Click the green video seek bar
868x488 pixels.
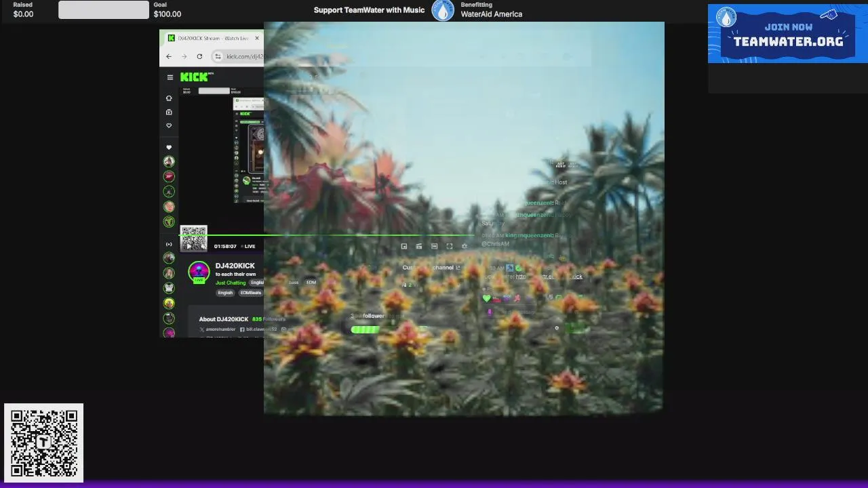(327, 235)
